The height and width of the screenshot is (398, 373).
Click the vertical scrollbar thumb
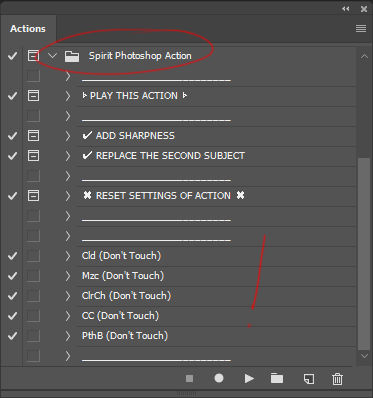[x=363, y=254]
